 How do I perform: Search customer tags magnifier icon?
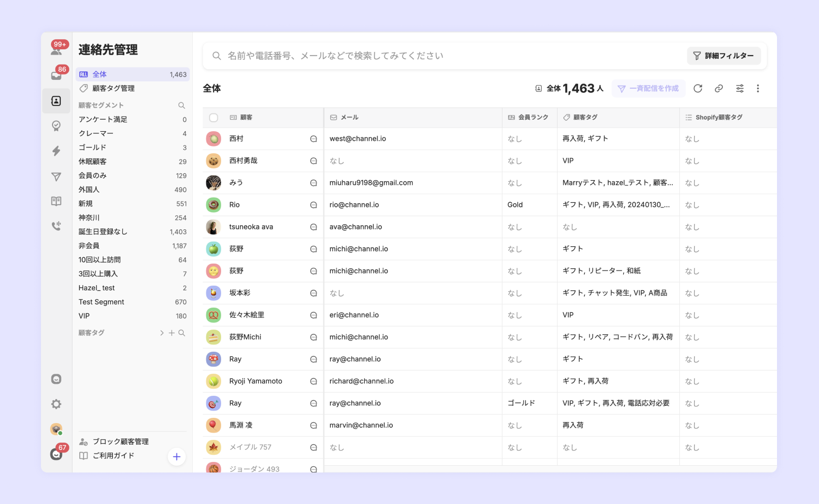tap(182, 333)
